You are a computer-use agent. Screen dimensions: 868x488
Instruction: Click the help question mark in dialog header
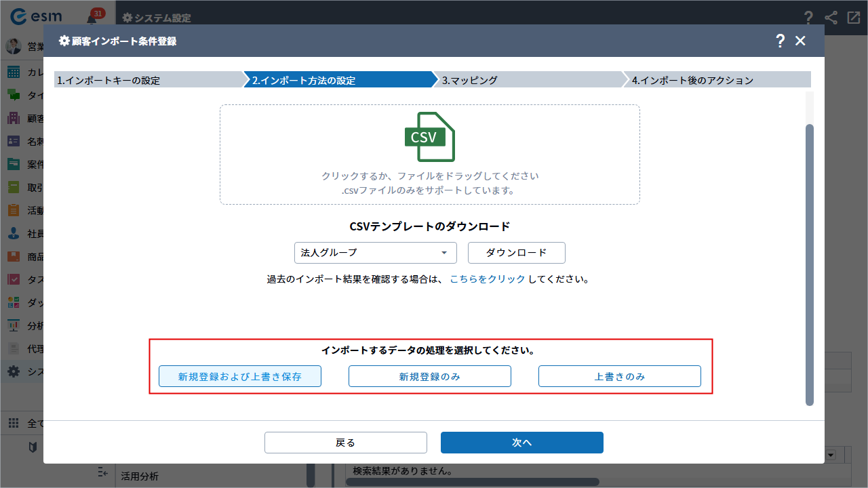781,41
